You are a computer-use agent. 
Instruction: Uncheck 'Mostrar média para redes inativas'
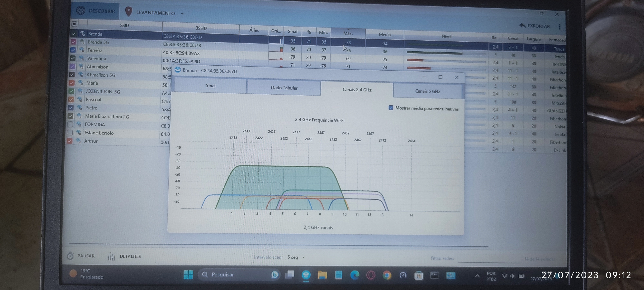[391, 108]
